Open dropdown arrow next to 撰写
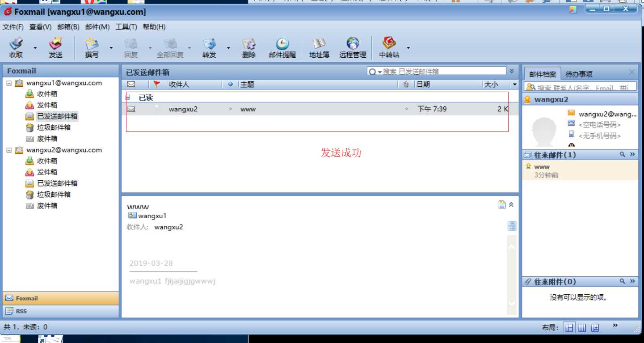Viewport: 644px width, 343px height. click(111, 48)
